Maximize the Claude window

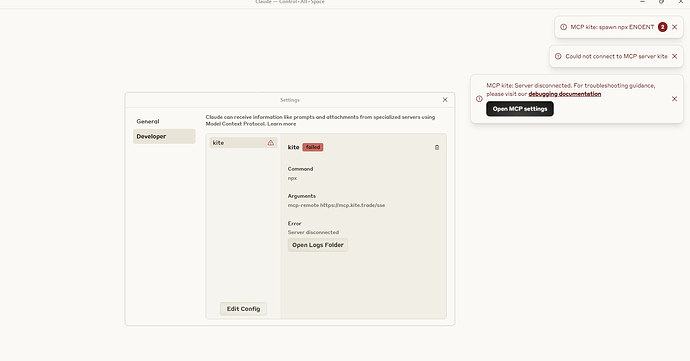pos(661,2)
